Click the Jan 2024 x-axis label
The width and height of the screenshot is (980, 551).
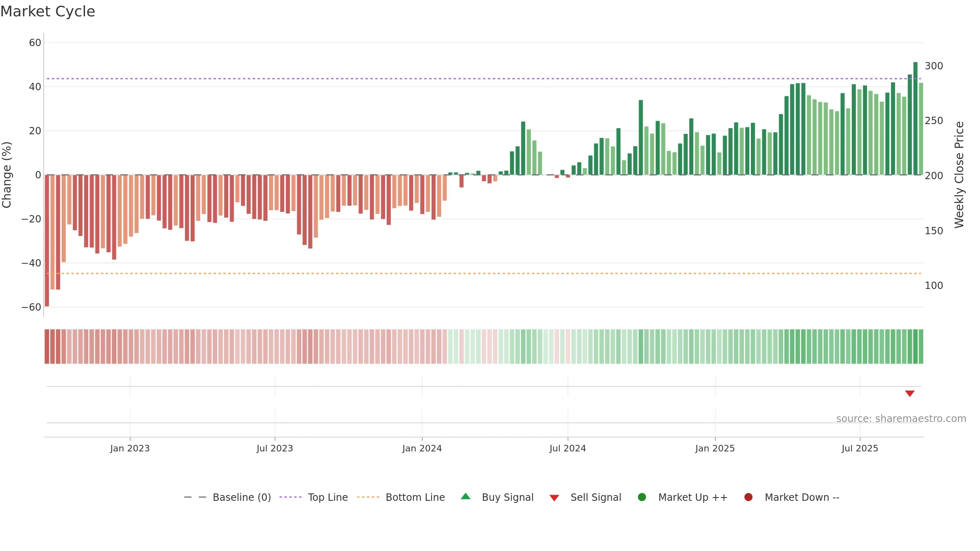click(422, 448)
